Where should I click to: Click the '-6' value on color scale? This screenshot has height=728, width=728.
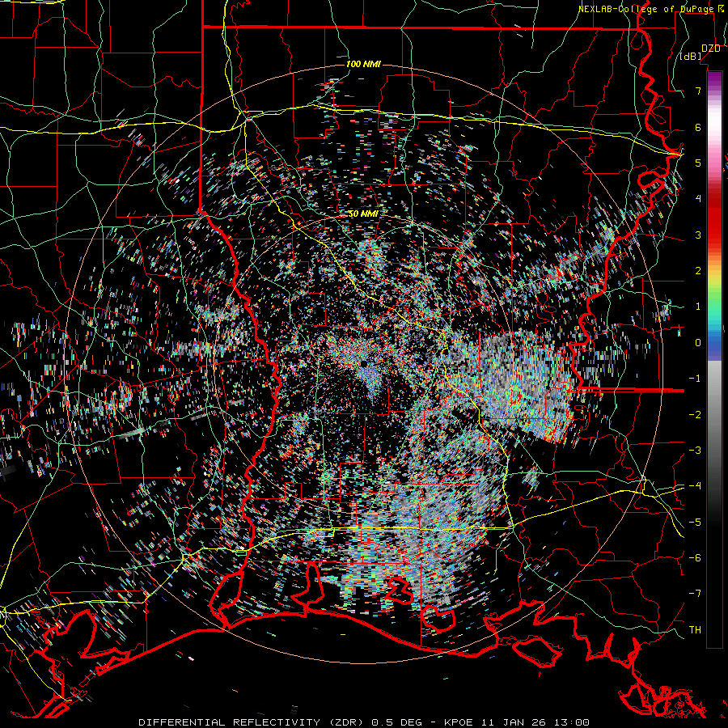695,557
